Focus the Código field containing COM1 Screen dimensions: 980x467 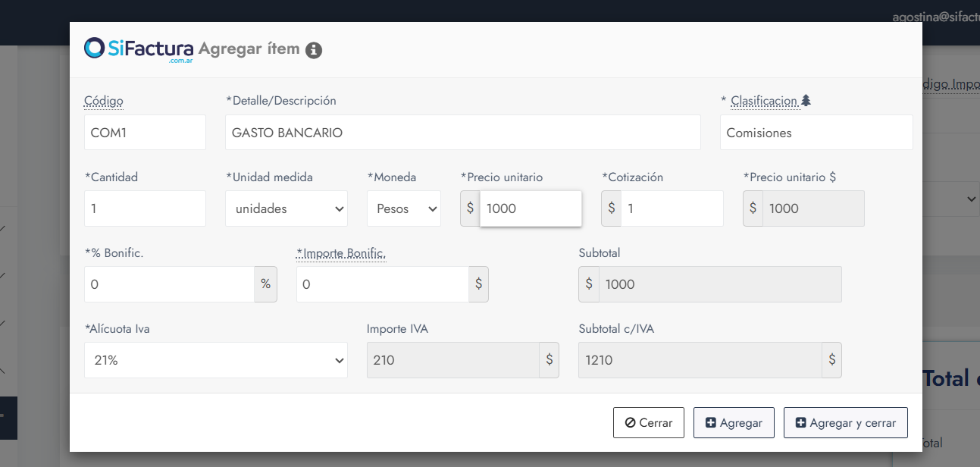[145, 133]
